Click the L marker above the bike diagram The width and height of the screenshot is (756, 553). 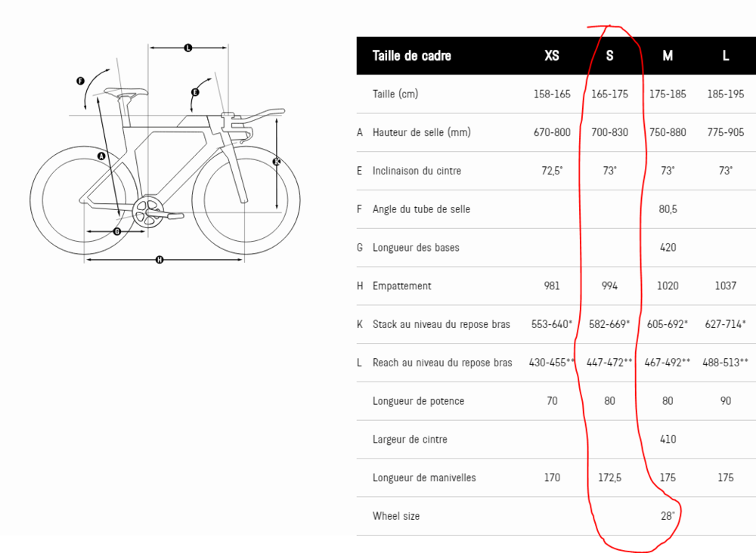click(x=188, y=48)
